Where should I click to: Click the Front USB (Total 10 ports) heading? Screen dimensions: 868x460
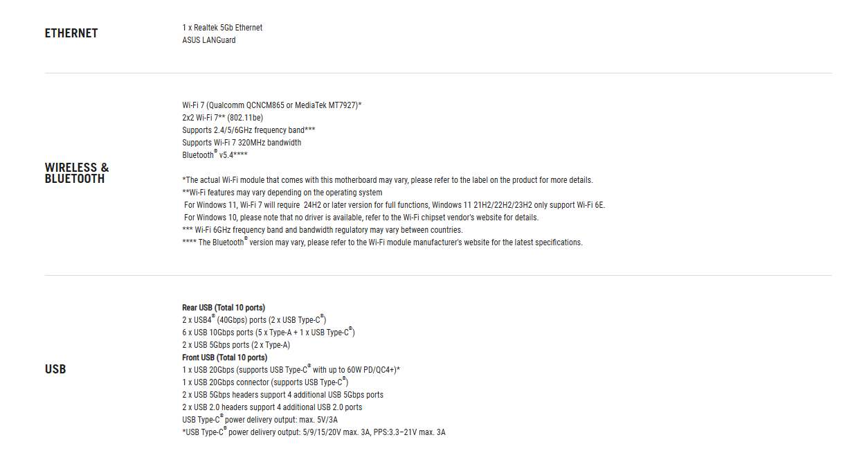(225, 357)
